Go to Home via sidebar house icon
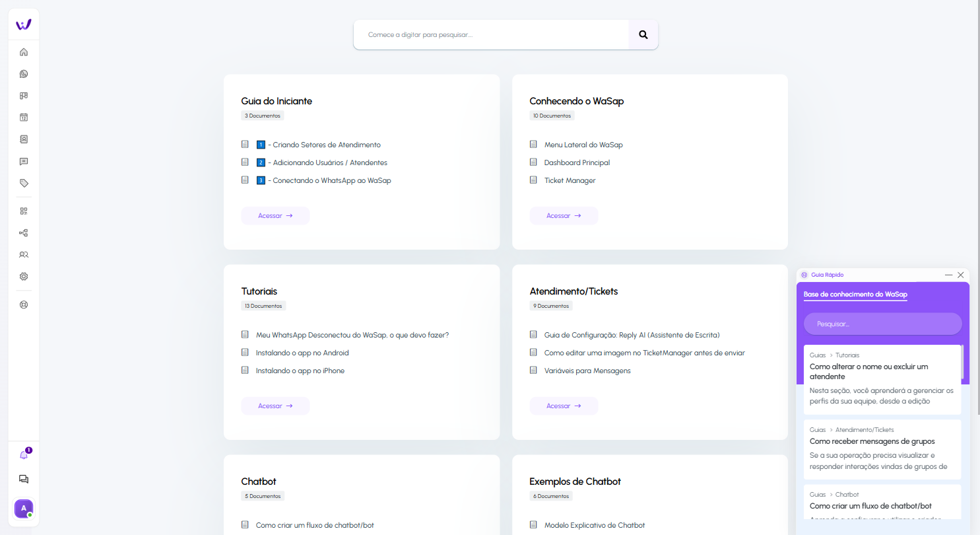The width and height of the screenshot is (980, 535). (x=24, y=52)
